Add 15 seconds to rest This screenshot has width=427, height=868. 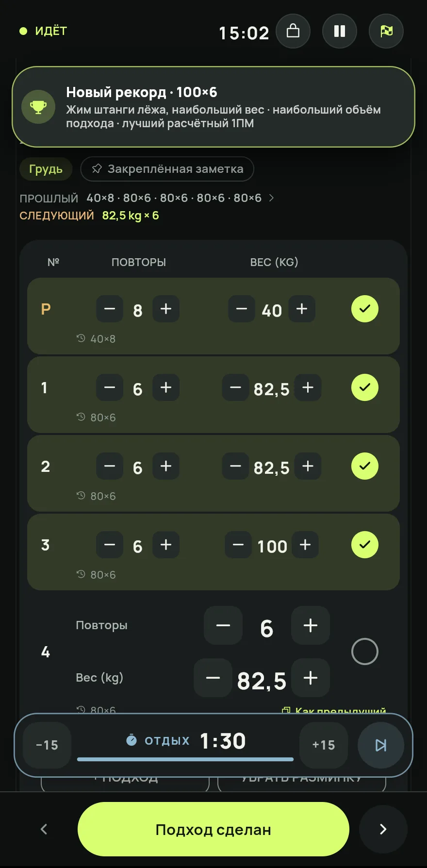(x=324, y=745)
